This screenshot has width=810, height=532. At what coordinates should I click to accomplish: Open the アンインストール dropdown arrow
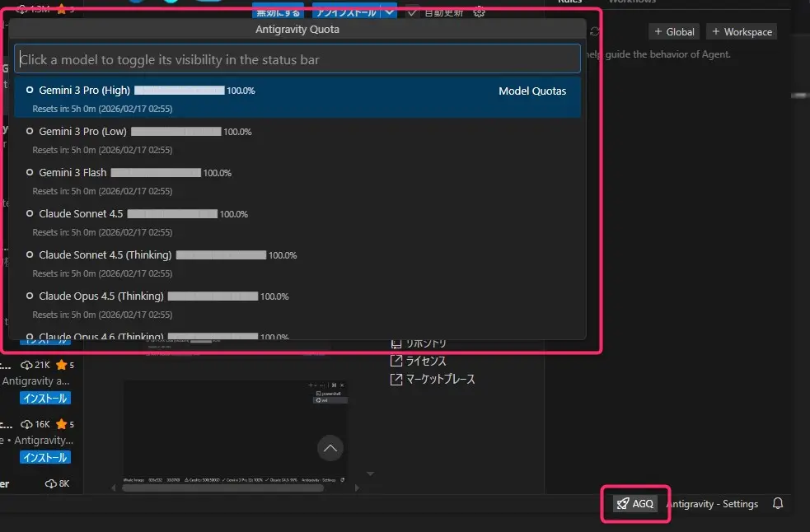(390, 12)
